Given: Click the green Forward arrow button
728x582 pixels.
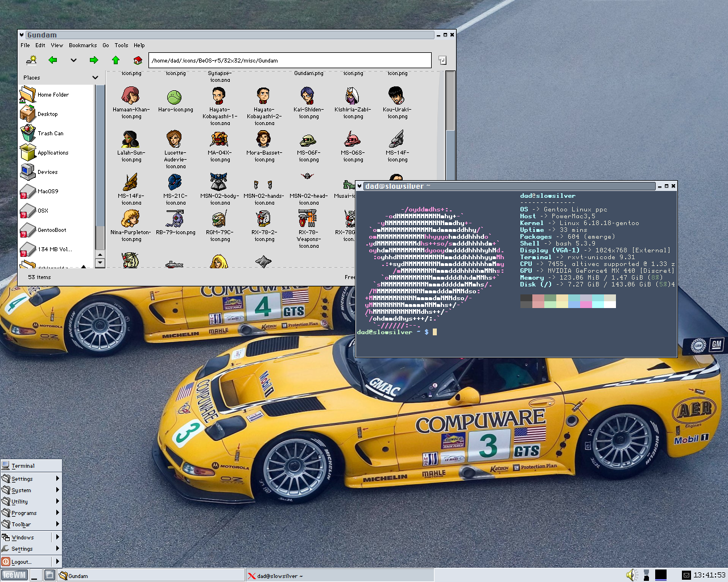Looking at the screenshot, I should pos(94,60).
